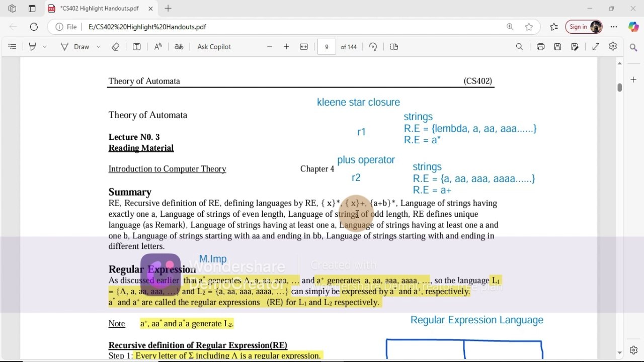Save the PDF with the disk icon
This screenshot has height=362, width=644.
pos(557,47)
